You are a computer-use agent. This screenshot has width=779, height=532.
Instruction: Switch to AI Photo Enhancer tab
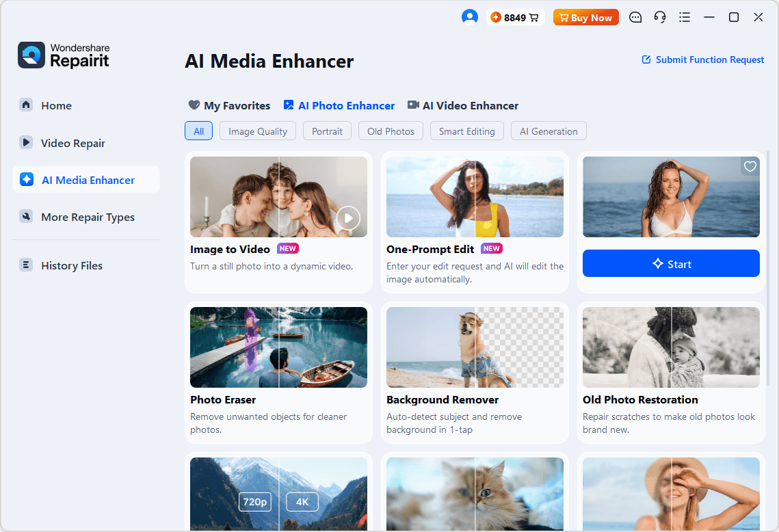coord(339,105)
